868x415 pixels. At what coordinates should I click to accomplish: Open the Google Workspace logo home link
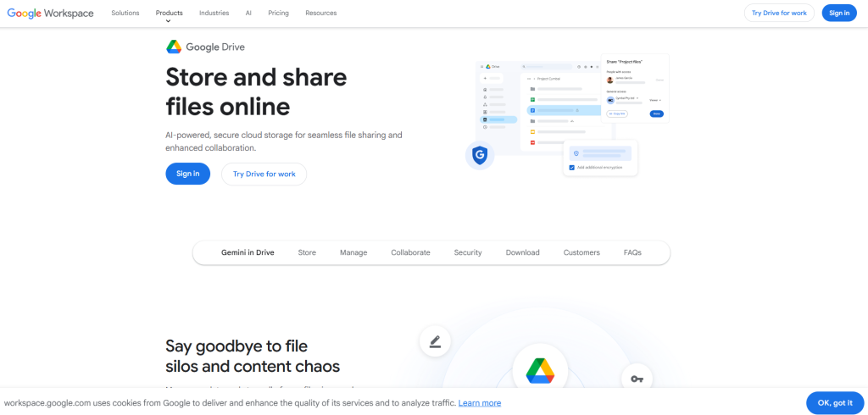pyautogui.click(x=50, y=14)
